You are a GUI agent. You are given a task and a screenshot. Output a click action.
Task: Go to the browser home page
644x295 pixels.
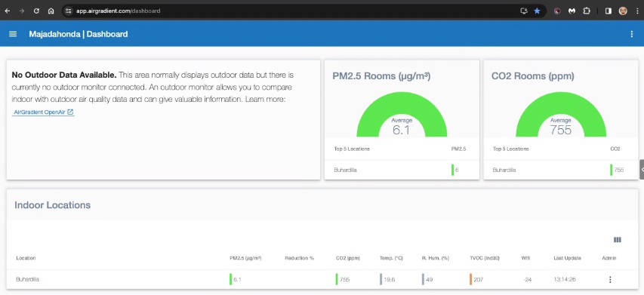(51, 11)
